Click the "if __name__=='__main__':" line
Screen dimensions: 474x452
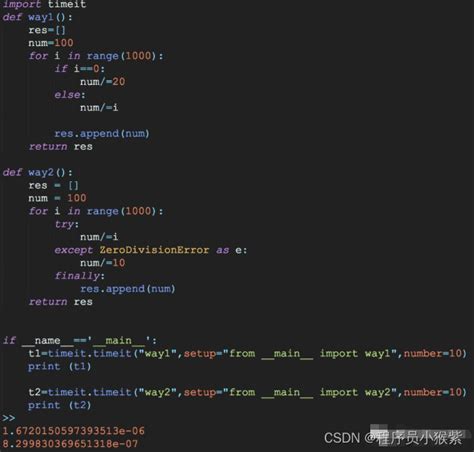point(80,340)
